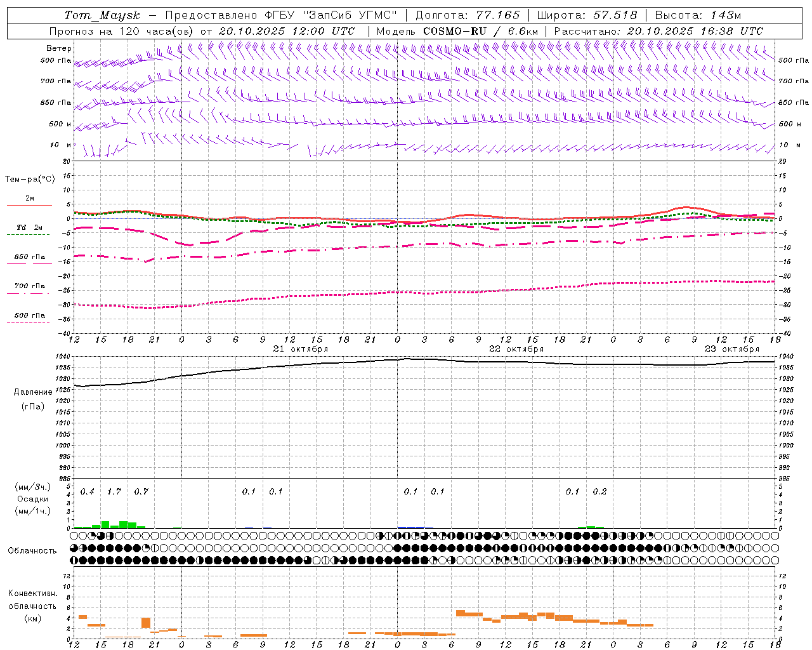
Task: Click the '23 октября' date label
Action: click(732, 349)
